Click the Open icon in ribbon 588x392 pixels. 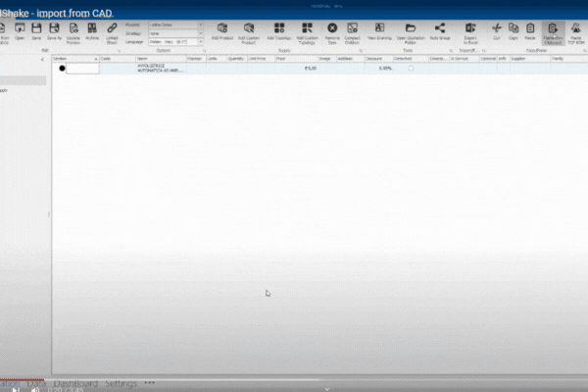(20, 28)
